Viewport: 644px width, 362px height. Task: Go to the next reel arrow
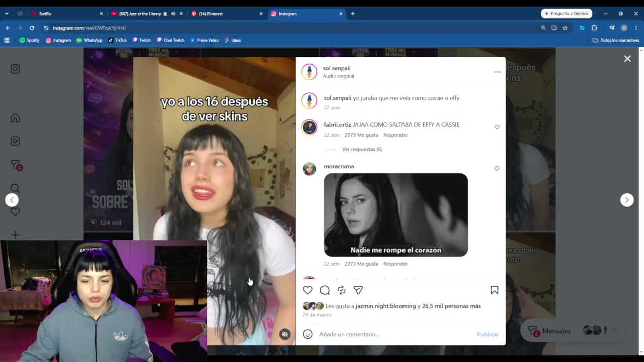click(x=627, y=200)
